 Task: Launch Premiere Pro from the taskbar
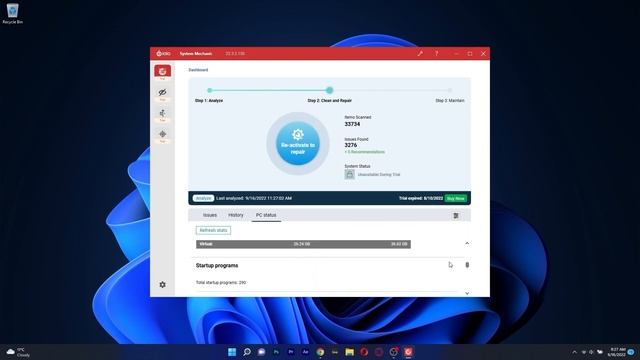coord(291,352)
